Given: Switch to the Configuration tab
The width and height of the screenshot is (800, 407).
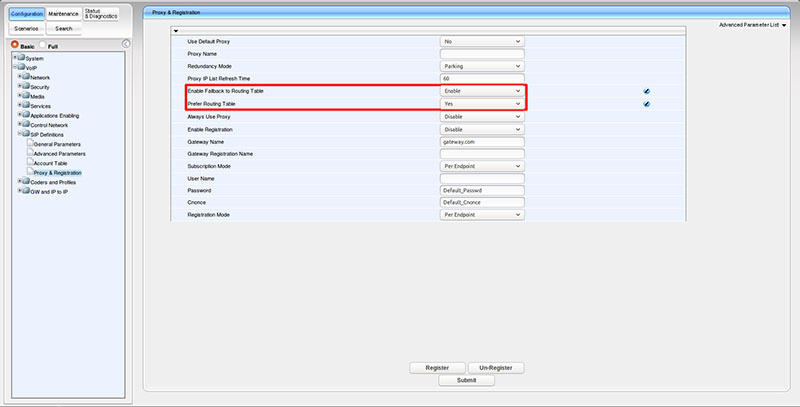Looking at the screenshot, I should click(x=27, y=14).
